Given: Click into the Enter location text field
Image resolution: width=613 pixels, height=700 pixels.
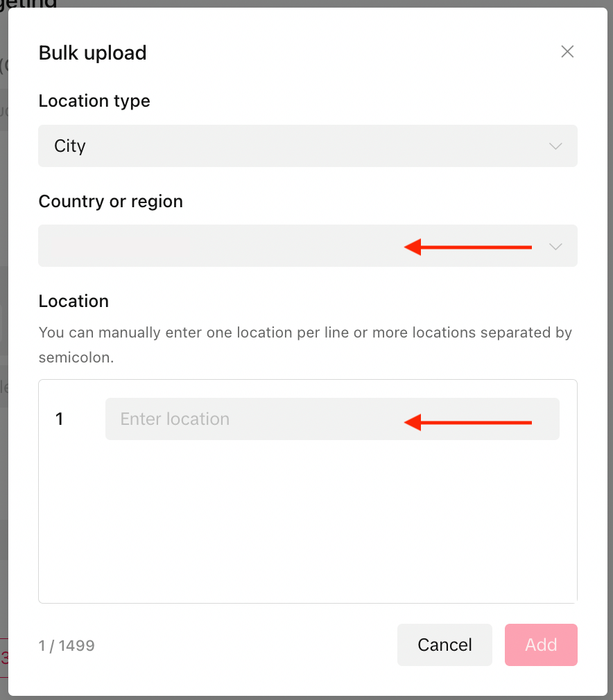Looking at the screenshot, I should pyautogui.click(x=332, y=419).
